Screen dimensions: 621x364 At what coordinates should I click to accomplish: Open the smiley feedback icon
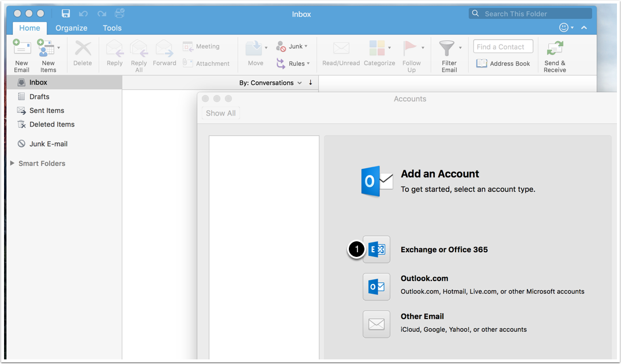[x=564, y=28]
